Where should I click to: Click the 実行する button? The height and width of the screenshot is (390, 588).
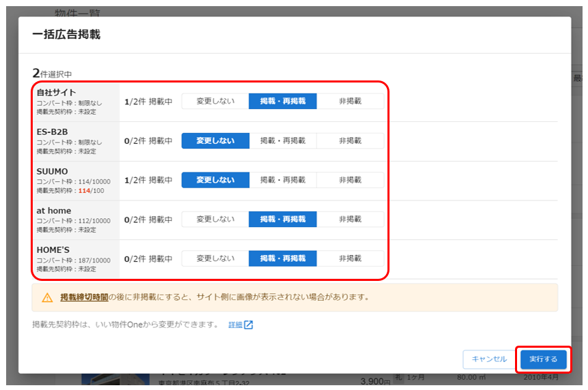[544, 359]
